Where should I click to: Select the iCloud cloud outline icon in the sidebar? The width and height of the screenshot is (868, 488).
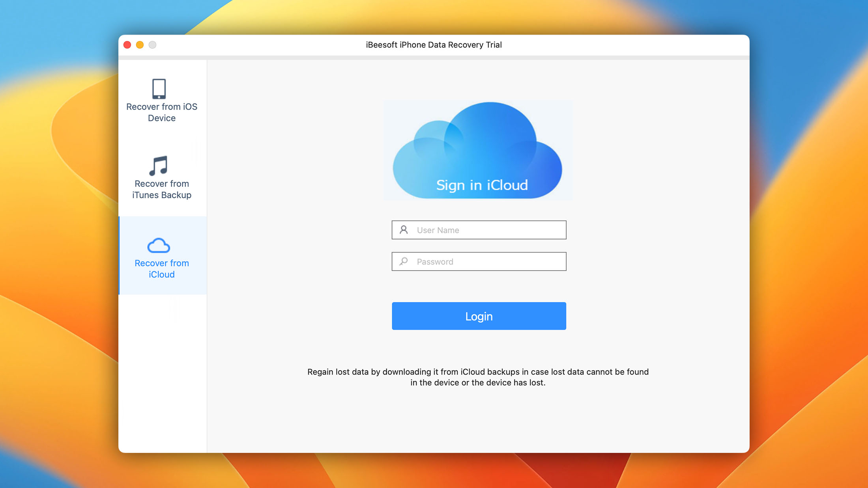tap(159, 245)
